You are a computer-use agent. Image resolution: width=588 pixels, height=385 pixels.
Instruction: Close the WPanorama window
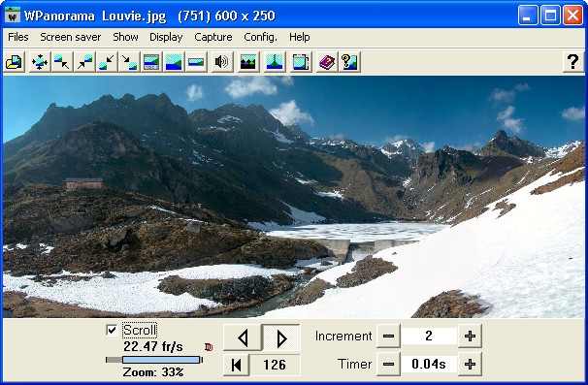point(572,16)
